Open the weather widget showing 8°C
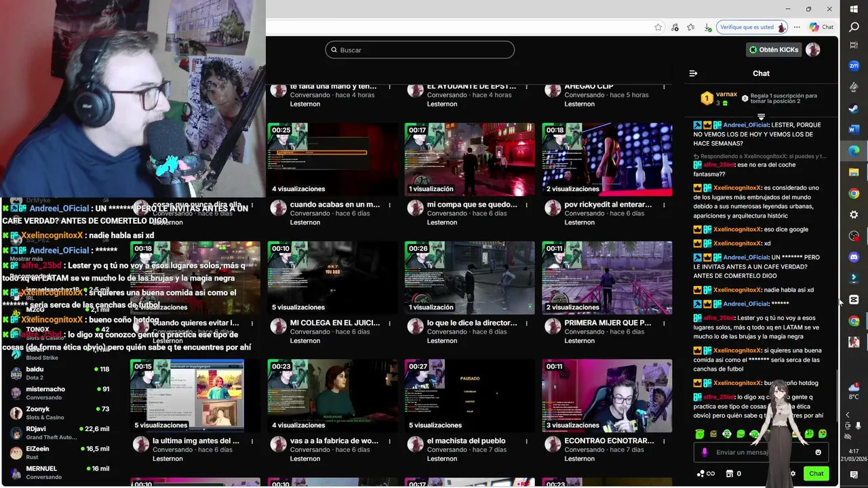Image resolution: width=868 pixels, height=488 pixels. pos(854,392)
